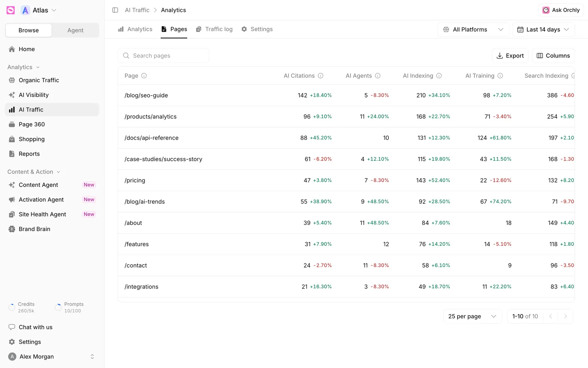The width and height of the screenshot is (588, 368).
Task: Click the Search pages input field
Action: pyautogui.click(x=163, y=56)
